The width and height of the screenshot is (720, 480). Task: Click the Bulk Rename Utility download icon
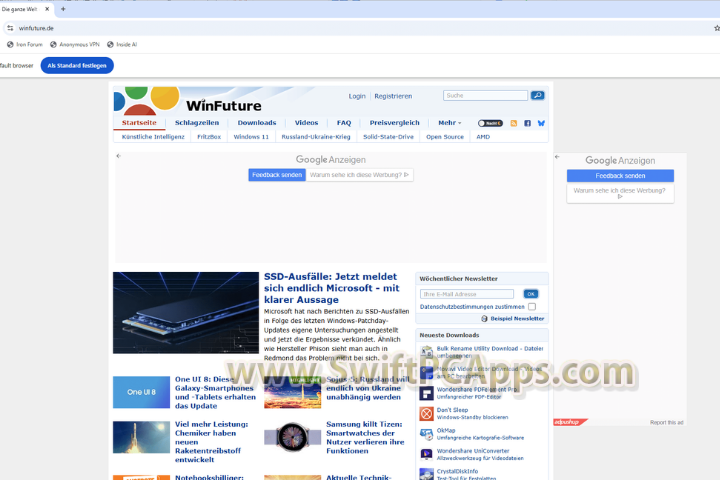point(427,352)
